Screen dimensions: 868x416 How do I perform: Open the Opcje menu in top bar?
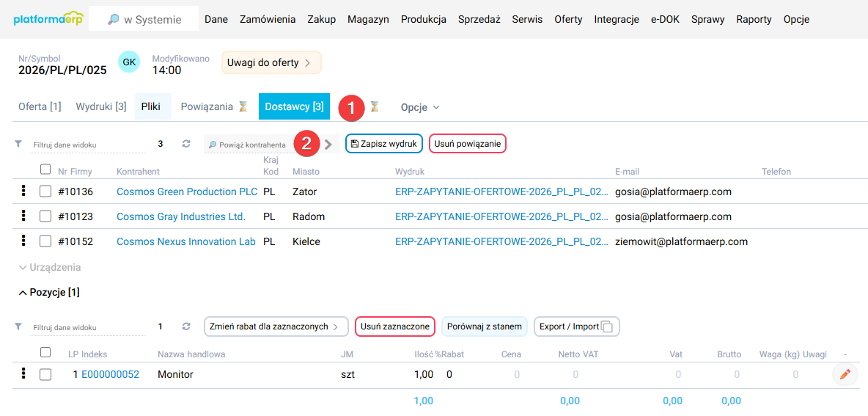coord(797,19)
